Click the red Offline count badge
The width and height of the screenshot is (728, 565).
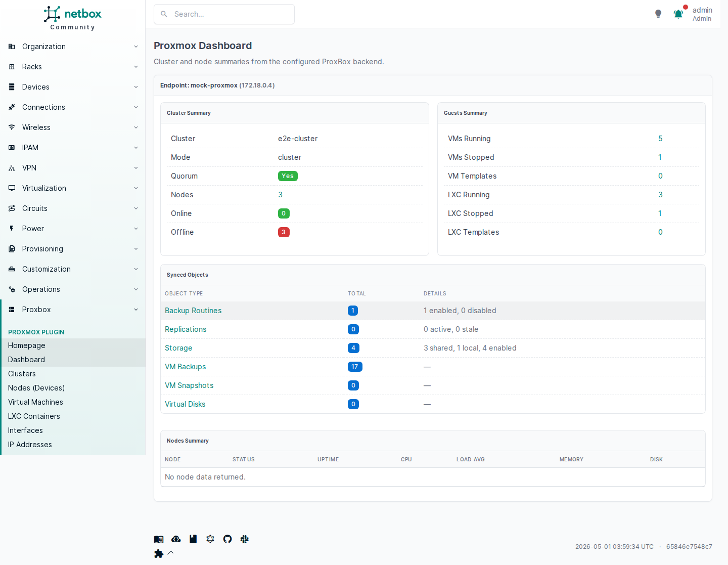tap(284, 232)
